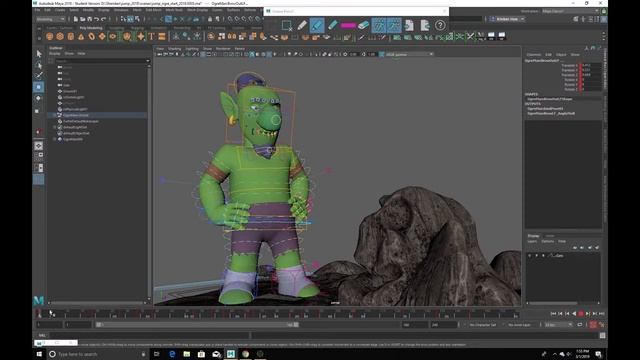
Task: Open the File menu
Action: (x=37, y=10)
